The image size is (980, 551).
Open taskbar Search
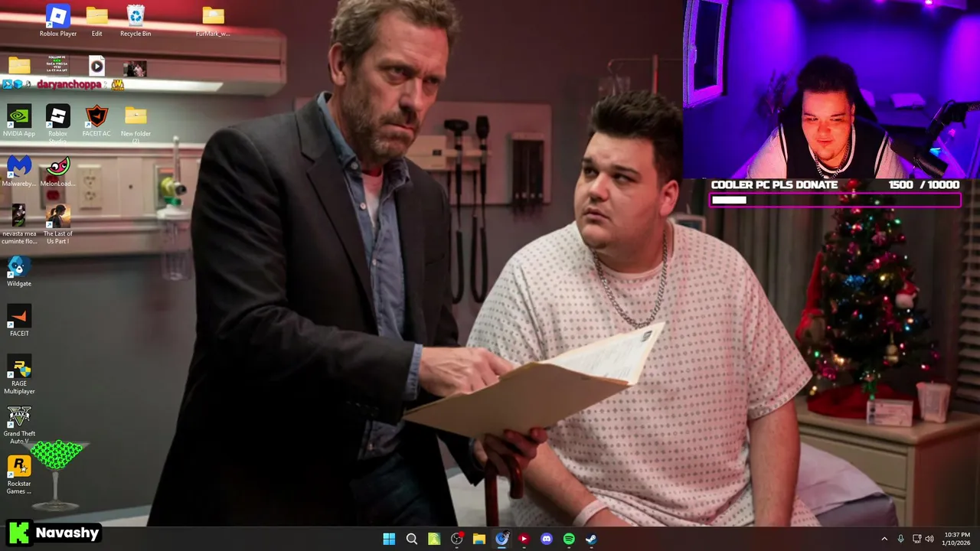point(411,539)
